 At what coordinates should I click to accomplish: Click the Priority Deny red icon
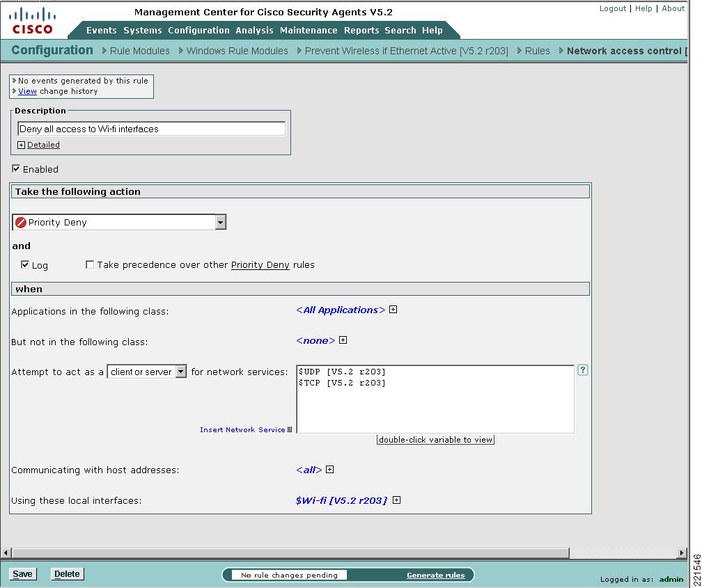(x=21, y=223)
